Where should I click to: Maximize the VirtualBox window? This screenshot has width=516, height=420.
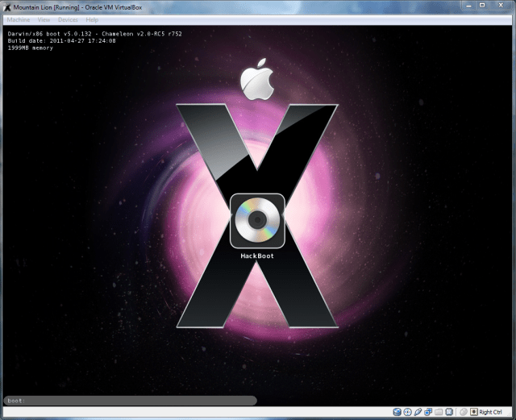tap(483, 6)
